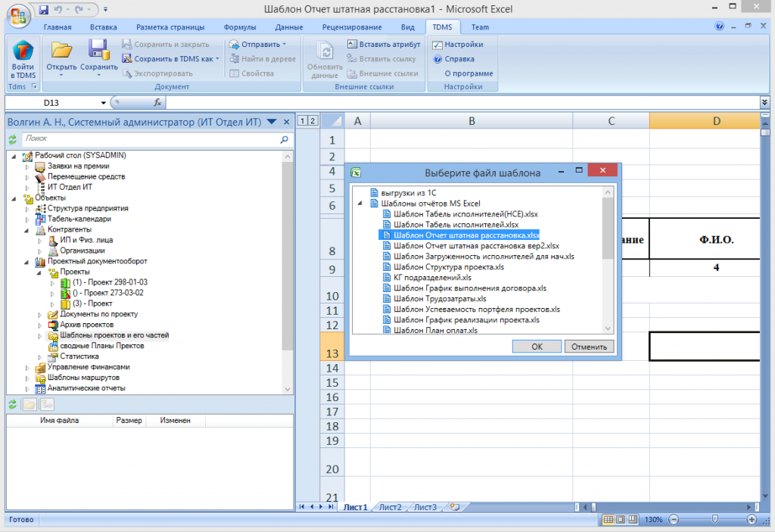Open the Name Box dropdown arrow
This screenshot has height=532, width=775.
[x=103, y=103]
